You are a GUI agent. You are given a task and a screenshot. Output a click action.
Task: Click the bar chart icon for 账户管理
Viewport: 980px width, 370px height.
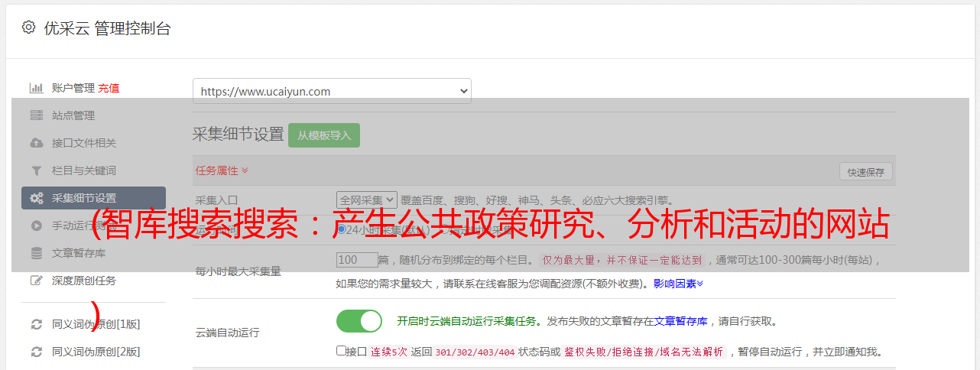[36, 88]
